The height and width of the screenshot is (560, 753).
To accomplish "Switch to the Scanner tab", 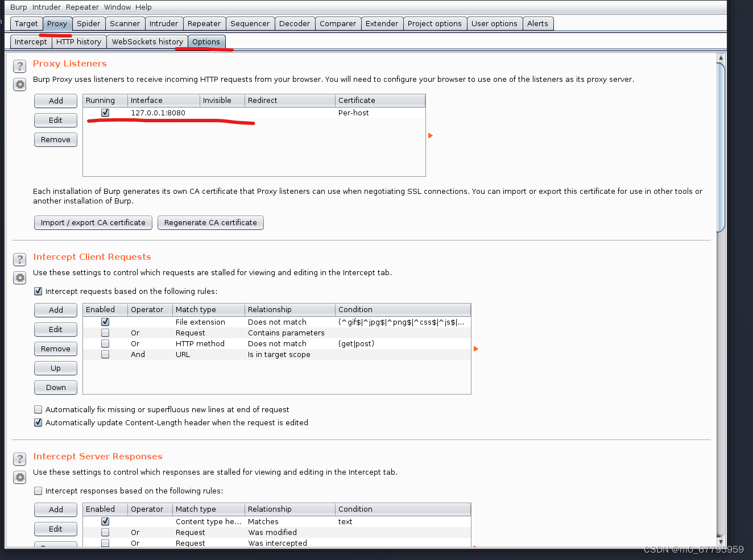I will [125, 23].
